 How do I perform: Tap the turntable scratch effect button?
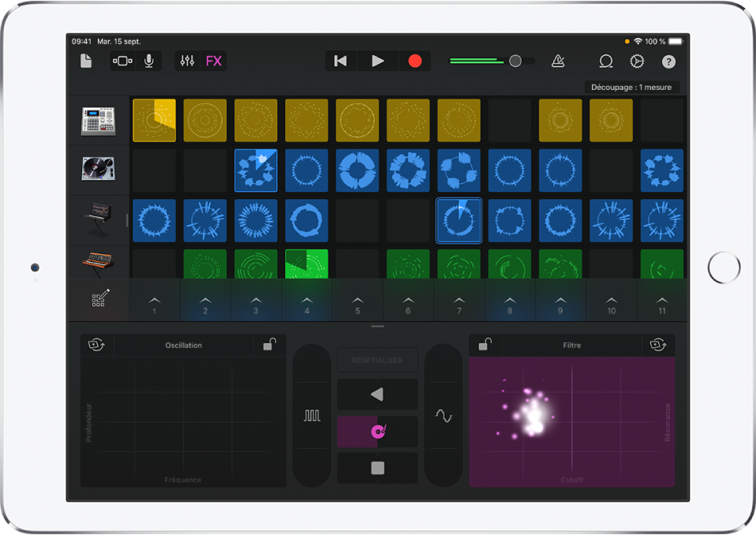pyautogui.click(x=377, y=432)
